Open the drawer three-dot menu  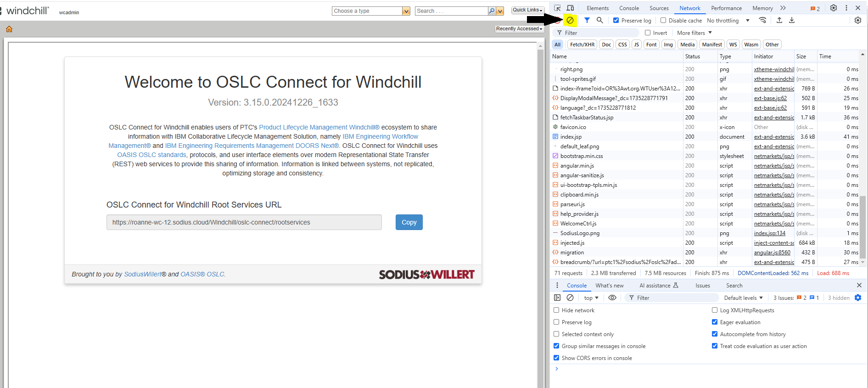point(557,285)
